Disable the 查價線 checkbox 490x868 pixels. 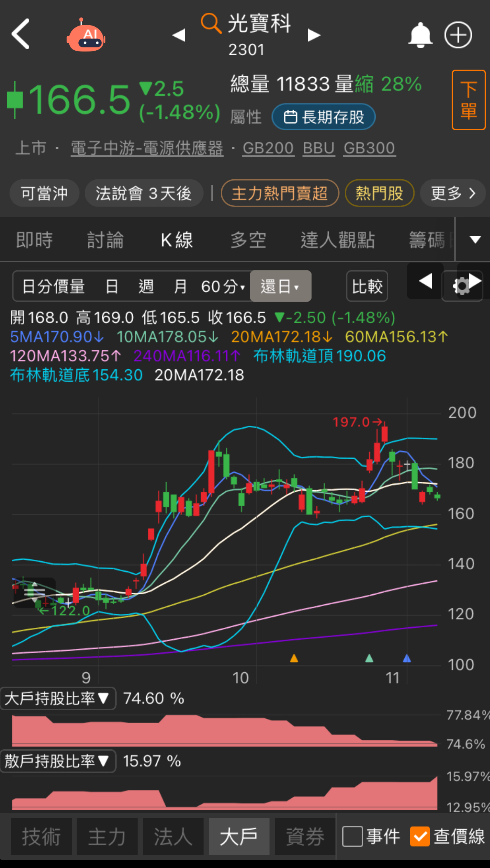[x=420, y=836]
